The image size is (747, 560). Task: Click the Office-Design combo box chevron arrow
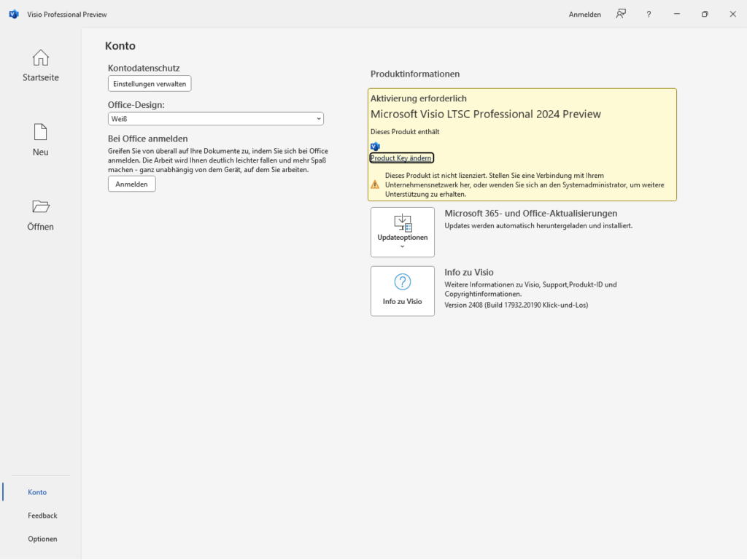click(319, 119)
